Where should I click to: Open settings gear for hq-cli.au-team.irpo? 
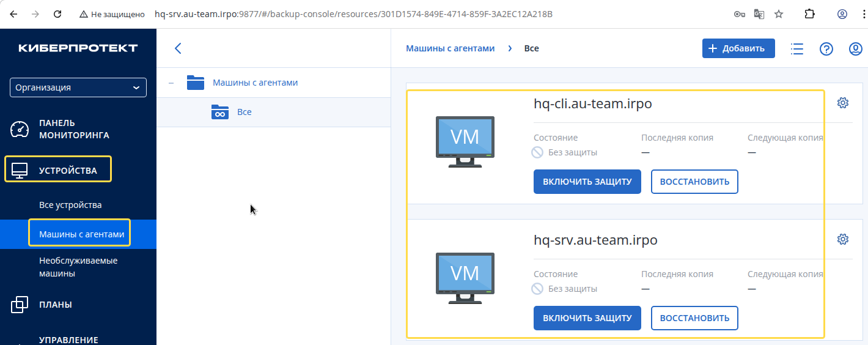843,102
